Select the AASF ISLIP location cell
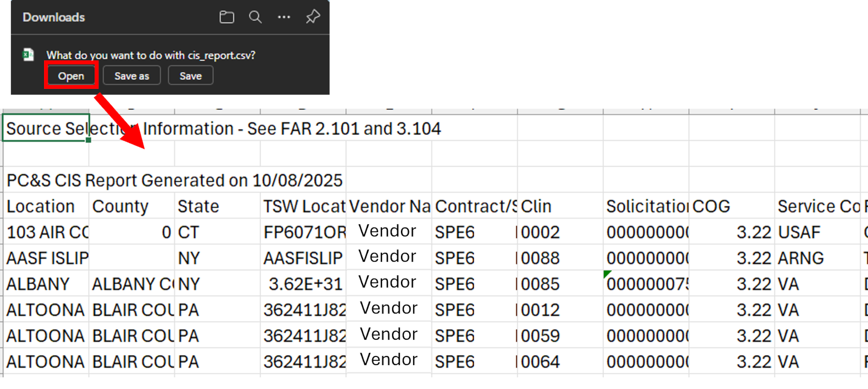 click(x=46, y=258)
